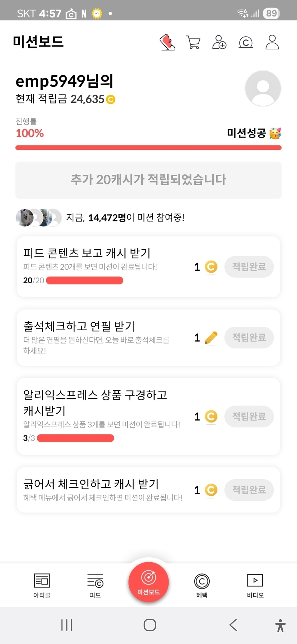Tap the gold coin beside 24,635 balance
The height and width of the screenshot is (644, 297).
[x=111, y=100]
